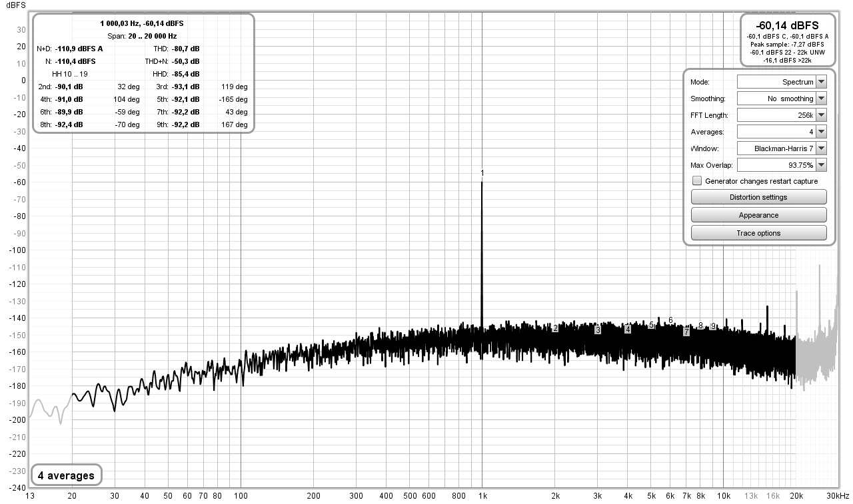Click the 6th harmonic value -89,9 dB
The width and height of the screenshot is (853, 504).
[69, 112]
